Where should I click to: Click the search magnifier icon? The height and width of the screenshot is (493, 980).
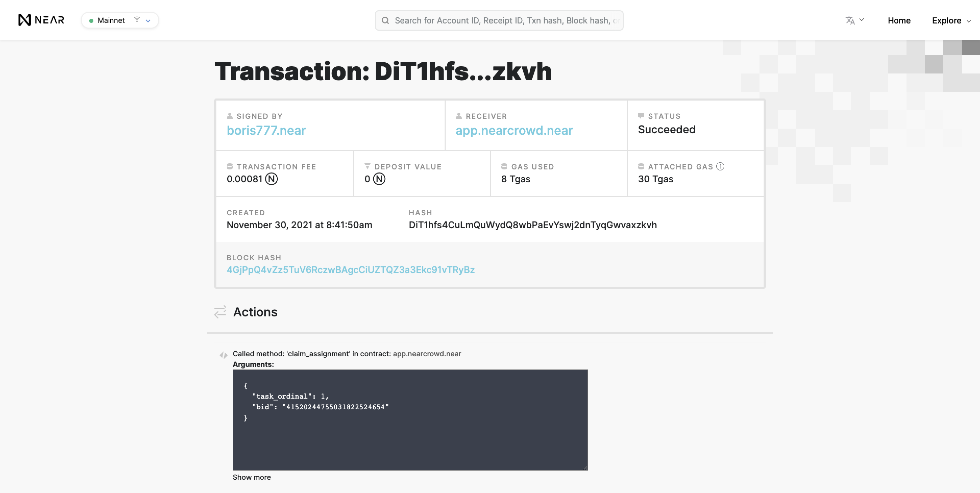[x=385, y=20]
